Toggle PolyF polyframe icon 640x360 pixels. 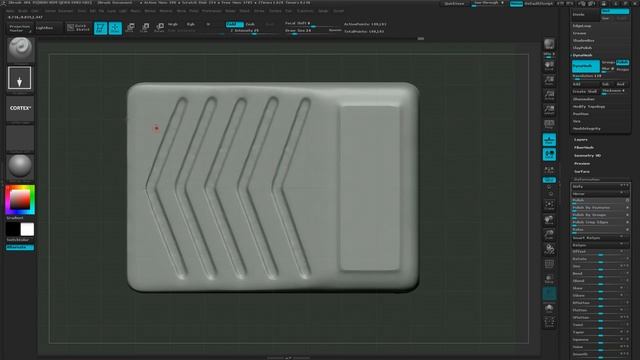(549, 264)
